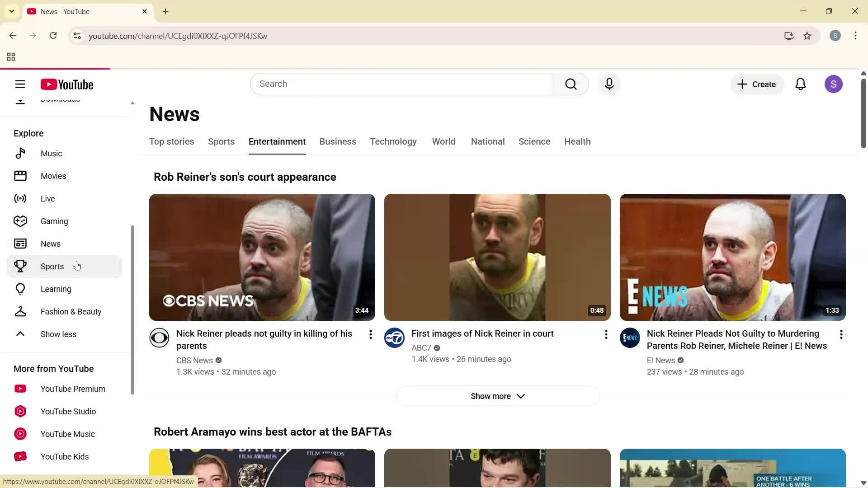Click the Create button

point(756,84)
